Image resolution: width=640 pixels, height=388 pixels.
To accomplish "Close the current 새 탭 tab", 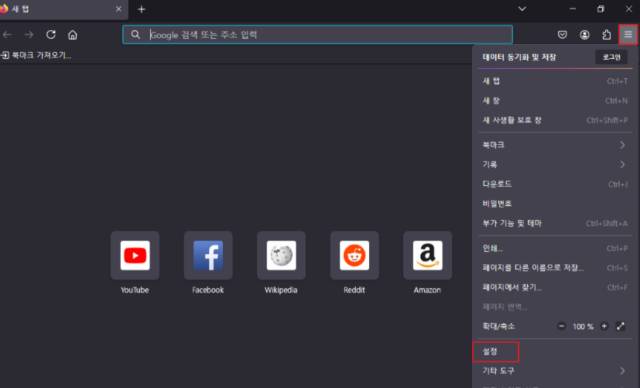I will coord(118,9).
